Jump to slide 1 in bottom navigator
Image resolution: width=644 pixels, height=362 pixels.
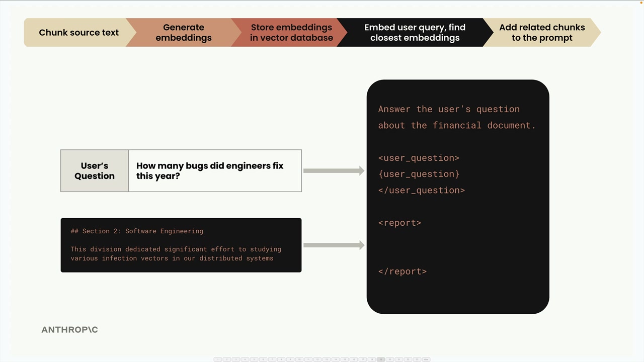tap(218, 359)
